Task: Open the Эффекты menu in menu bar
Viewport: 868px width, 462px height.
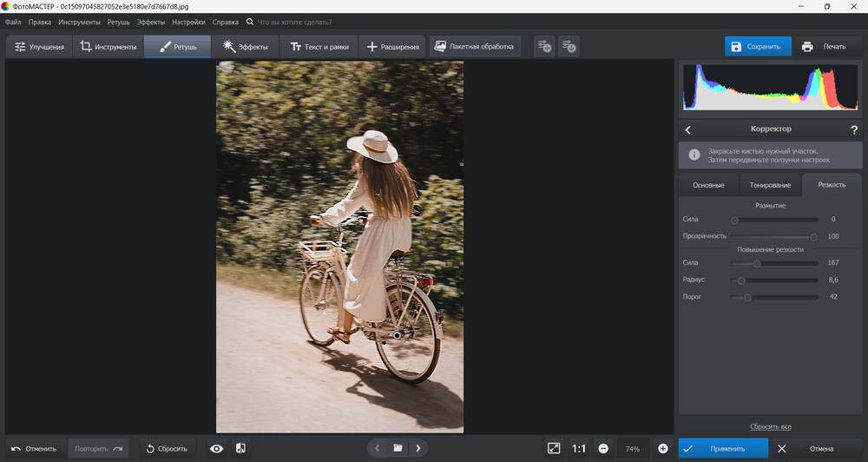Action: pyautogui.click(x=151, y=21)
